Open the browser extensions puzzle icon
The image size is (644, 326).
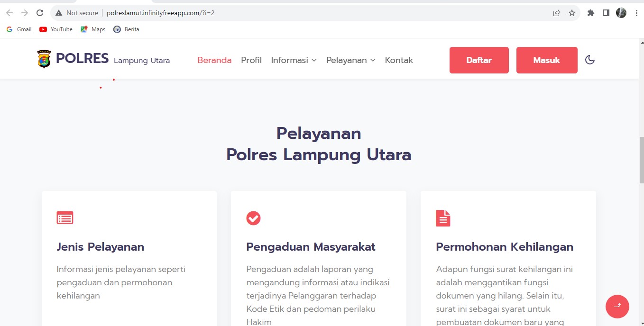pyautogui.click(x=590, y=13)
